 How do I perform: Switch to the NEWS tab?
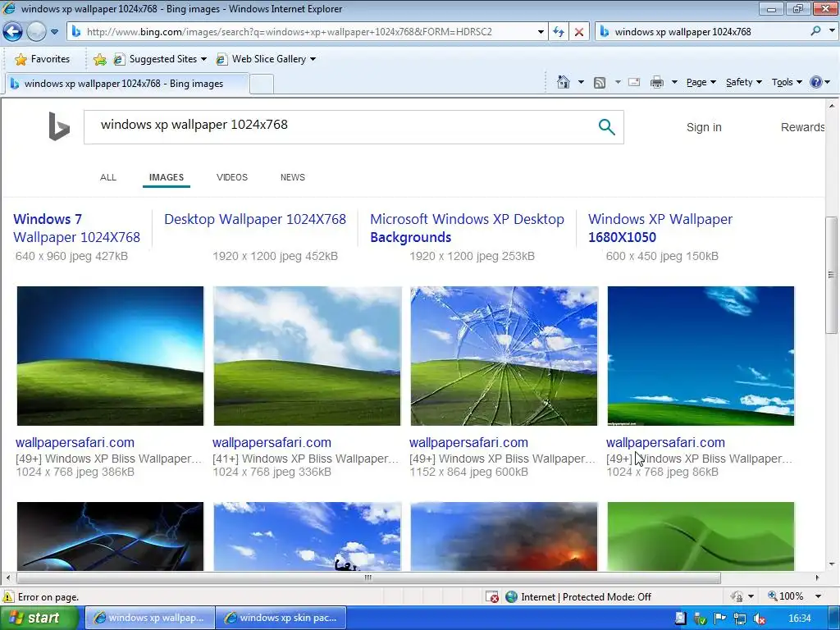tap(293, 177)
